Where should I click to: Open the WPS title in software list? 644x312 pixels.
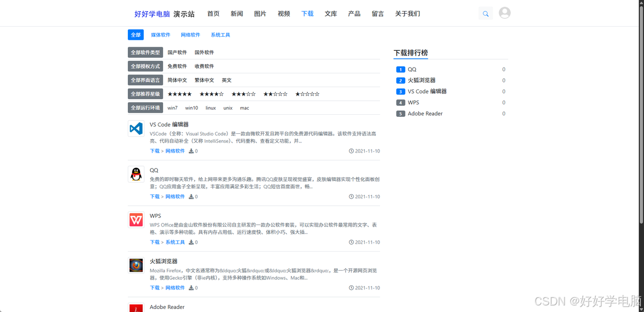155,216
